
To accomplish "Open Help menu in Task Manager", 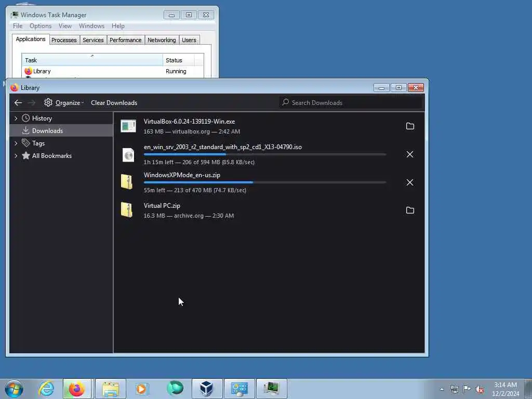I will pyautogui.click(x=118, y=26).
